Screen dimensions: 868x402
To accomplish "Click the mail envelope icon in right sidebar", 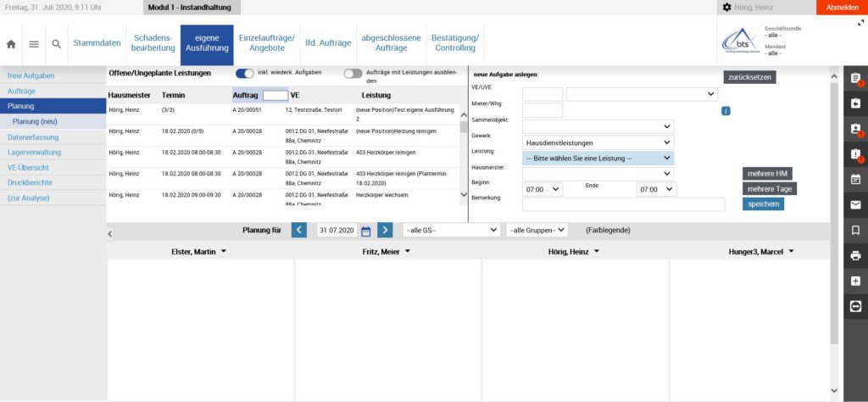I will 855,204.
